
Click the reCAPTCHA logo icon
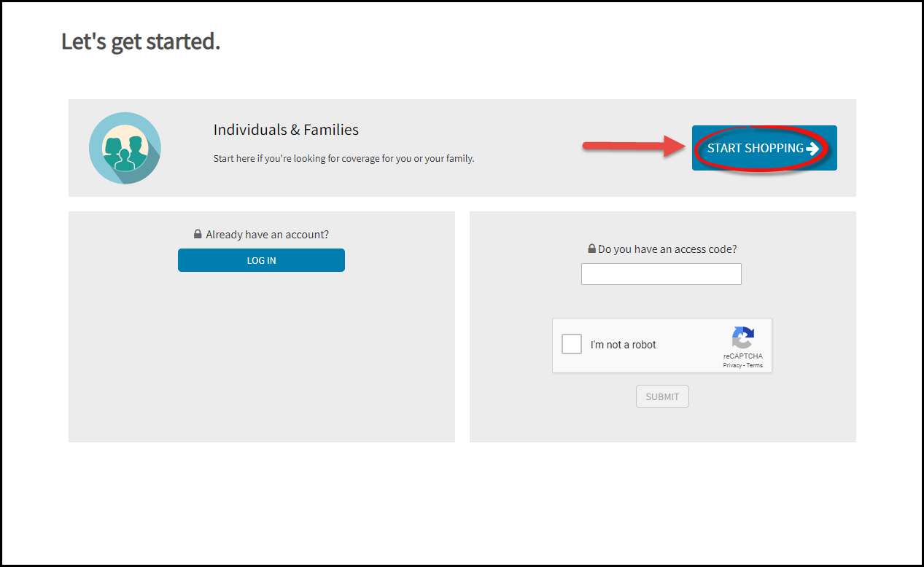(x=742, y=337)
